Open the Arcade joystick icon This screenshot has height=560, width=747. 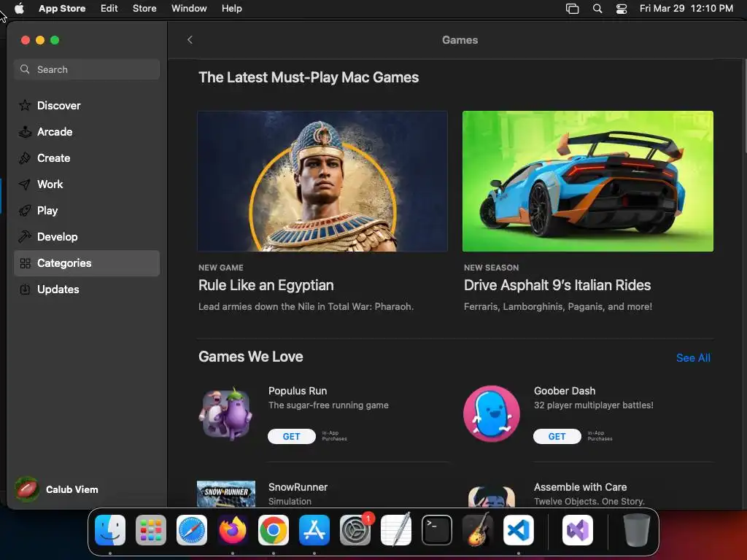[x=25, y=131]
